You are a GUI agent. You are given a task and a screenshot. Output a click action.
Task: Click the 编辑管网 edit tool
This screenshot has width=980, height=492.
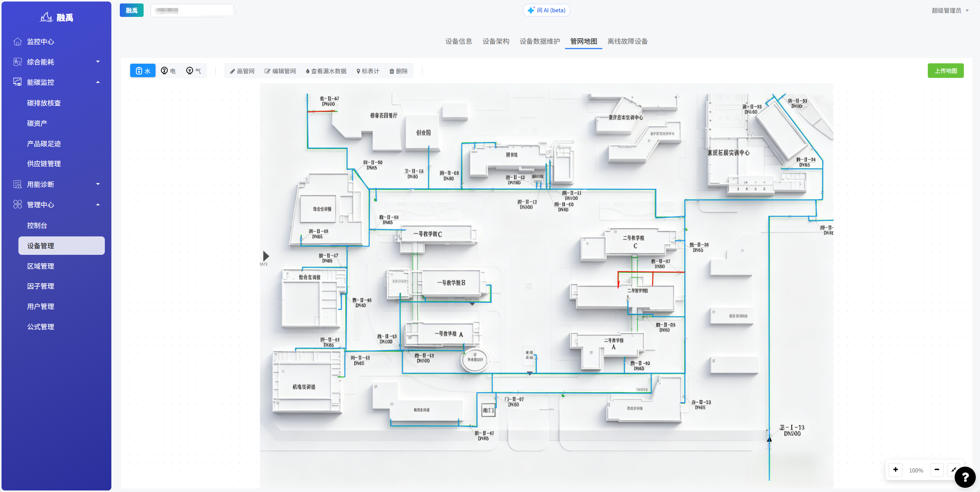click(280, 71)
